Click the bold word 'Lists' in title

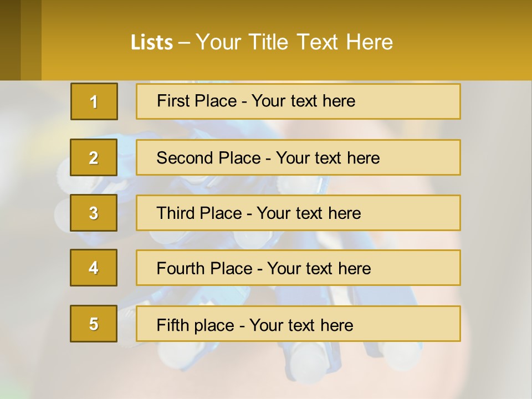(x=151, y=42)
